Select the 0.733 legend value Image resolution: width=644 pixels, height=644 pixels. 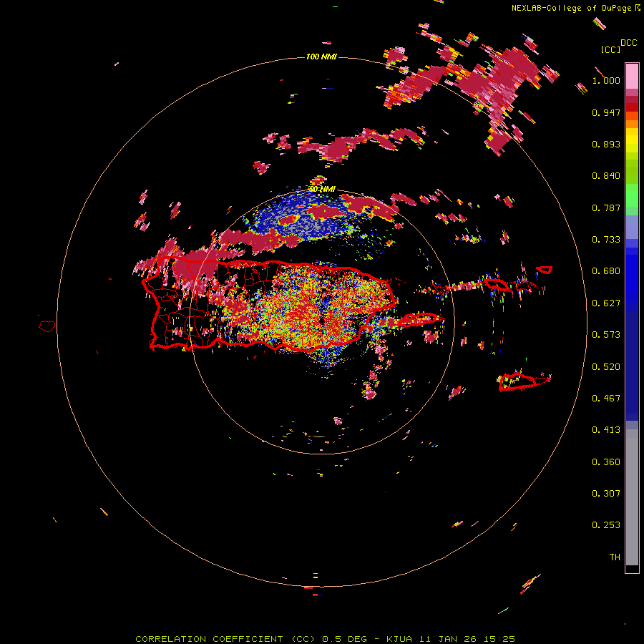[x=606, y=240]
